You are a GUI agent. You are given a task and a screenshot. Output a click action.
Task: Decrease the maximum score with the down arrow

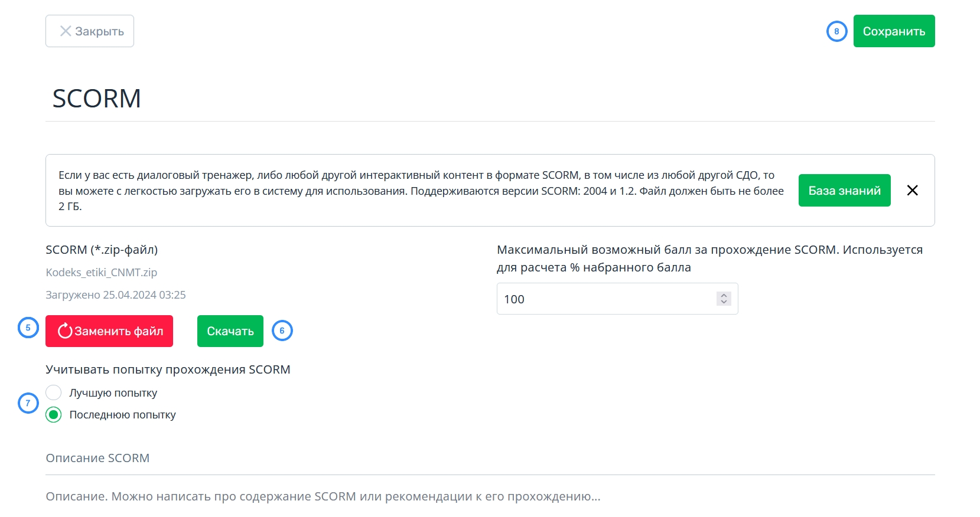(724, 302)
